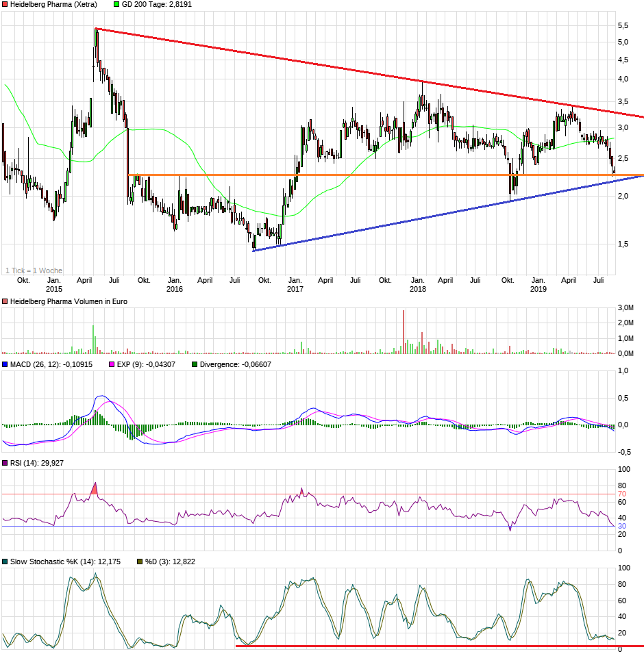The image size is (644, 656).
Task: Click the 2017 year label on time axis
Action: (x=295, y=290)
